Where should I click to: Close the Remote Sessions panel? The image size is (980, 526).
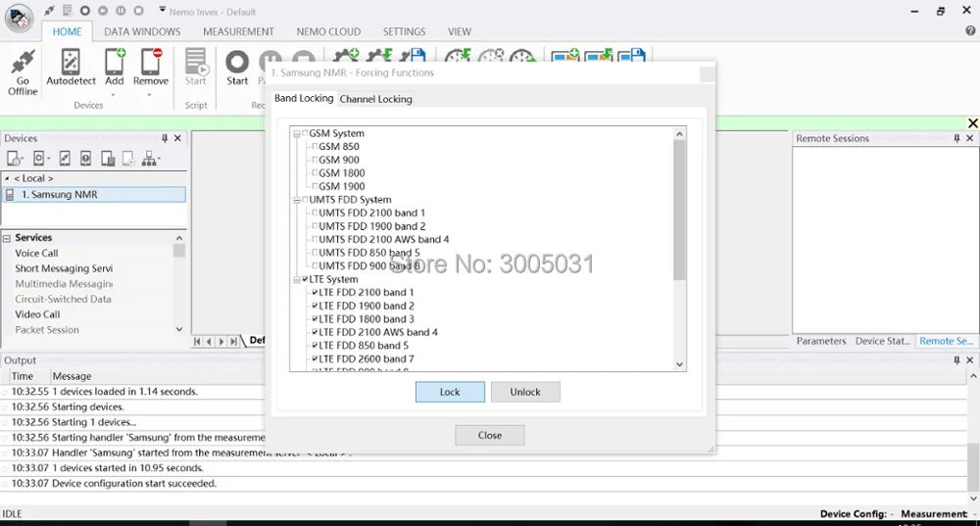point(969,138)
